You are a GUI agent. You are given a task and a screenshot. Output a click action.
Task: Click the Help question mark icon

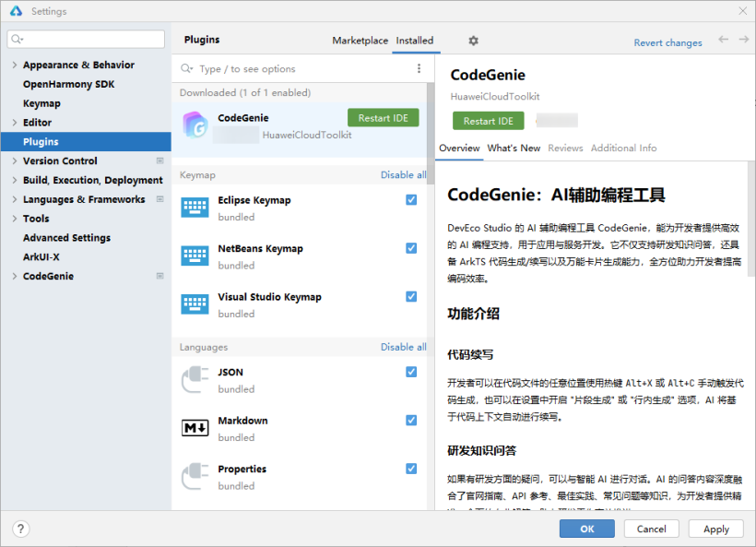pyautogui.click(x=20, y=528)
